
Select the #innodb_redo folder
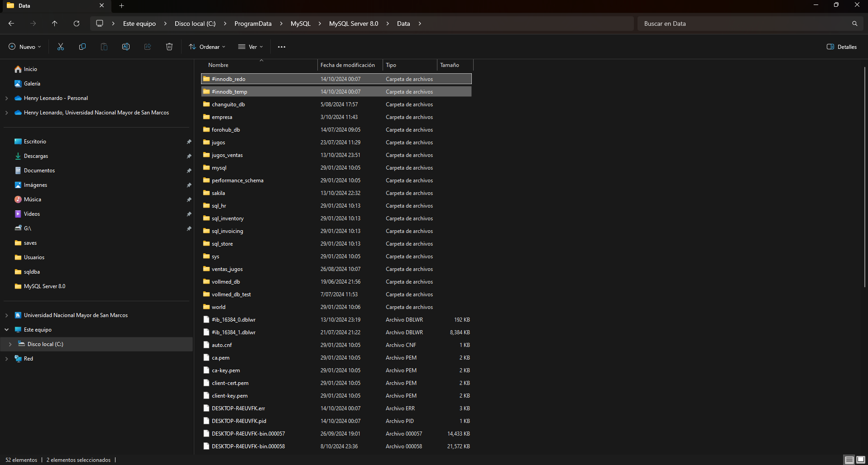(x=336, y=79)
